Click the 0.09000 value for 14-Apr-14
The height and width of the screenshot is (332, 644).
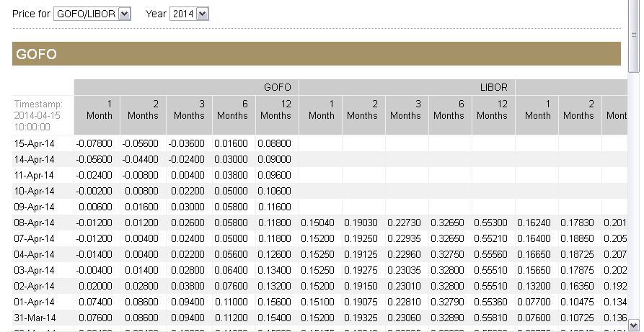tap(274, 159)
